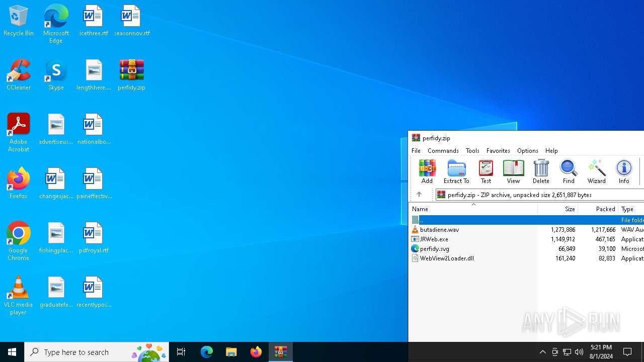The height and width of the screenshot is (362, 644).
Task: Select the advertiseus image file on the desktop
Action: click(56, 129)
